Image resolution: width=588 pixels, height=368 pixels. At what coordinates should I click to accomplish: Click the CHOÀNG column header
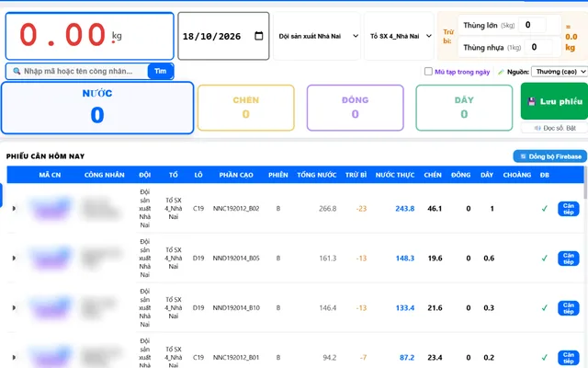[517, 175]
